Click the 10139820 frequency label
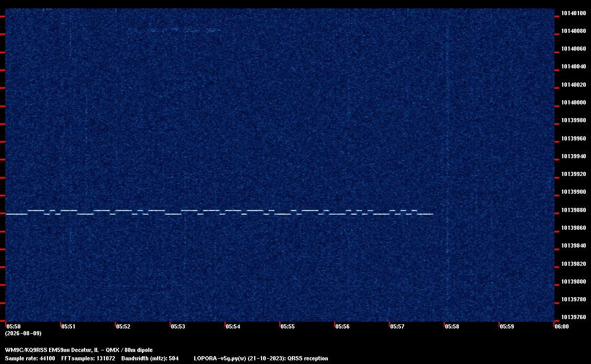 [574, 264]
